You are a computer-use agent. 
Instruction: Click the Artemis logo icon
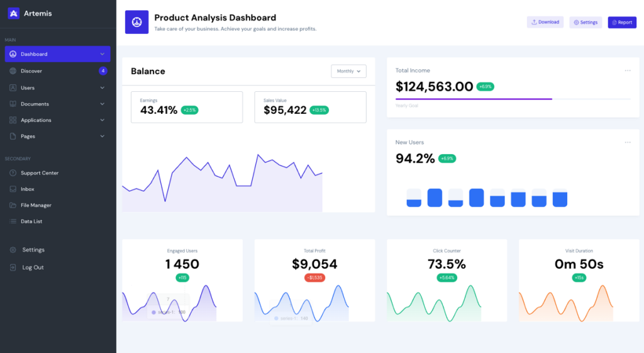pos(14,13)
